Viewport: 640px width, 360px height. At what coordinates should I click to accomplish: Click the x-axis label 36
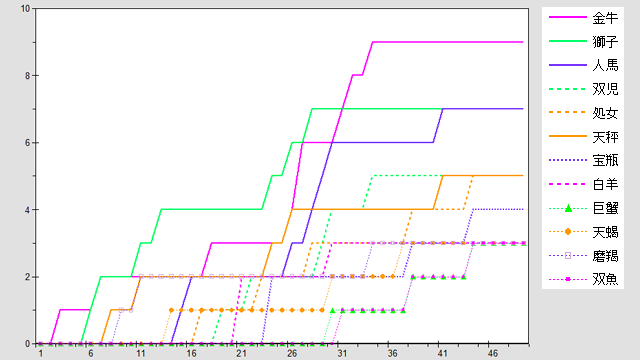pos(392,353)
